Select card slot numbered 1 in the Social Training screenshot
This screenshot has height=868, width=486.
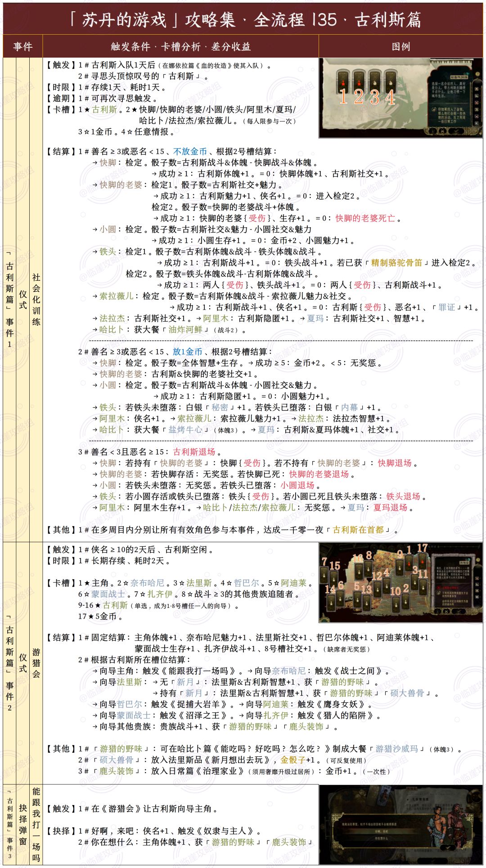point(343,82)
